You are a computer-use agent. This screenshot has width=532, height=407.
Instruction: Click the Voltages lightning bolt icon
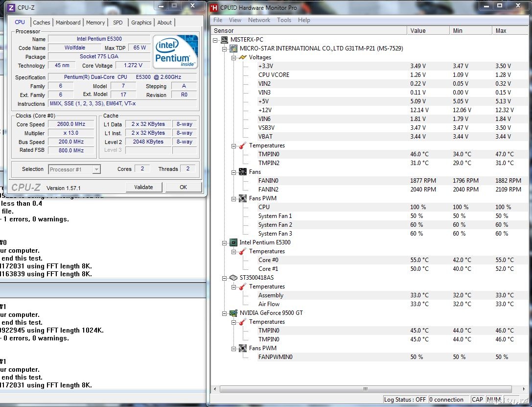[243, 57]
